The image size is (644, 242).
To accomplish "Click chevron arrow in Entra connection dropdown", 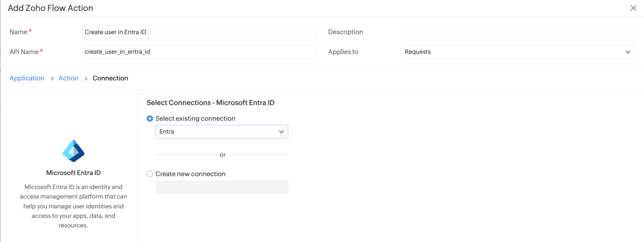I will click(x=281, y=132).
